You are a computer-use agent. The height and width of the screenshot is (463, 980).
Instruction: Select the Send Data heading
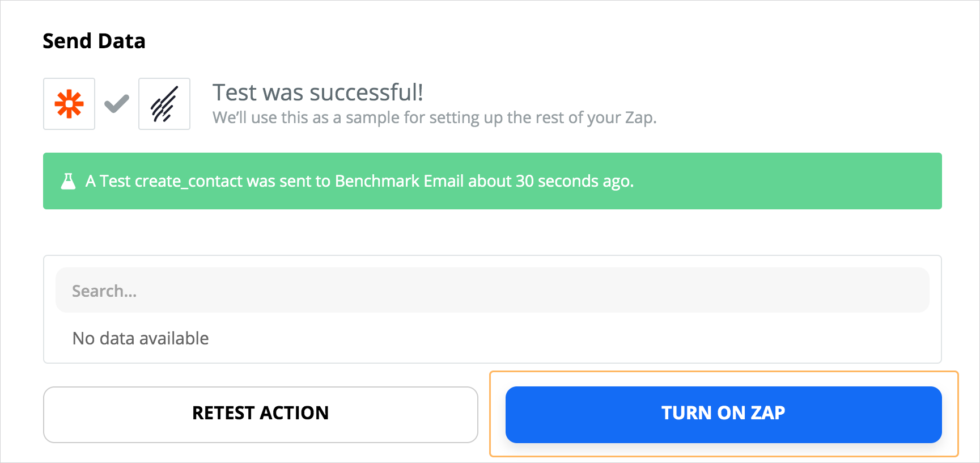[x=94, y=41]
